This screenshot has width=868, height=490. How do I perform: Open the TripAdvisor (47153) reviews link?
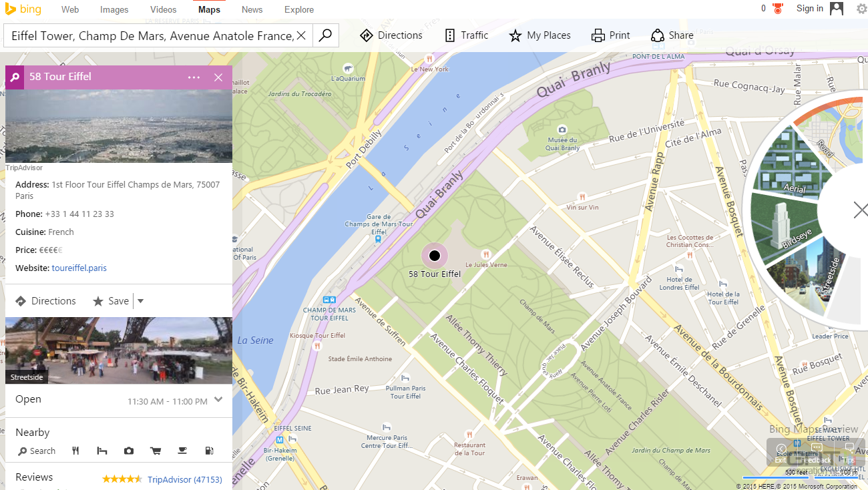(x=184, y=479)
